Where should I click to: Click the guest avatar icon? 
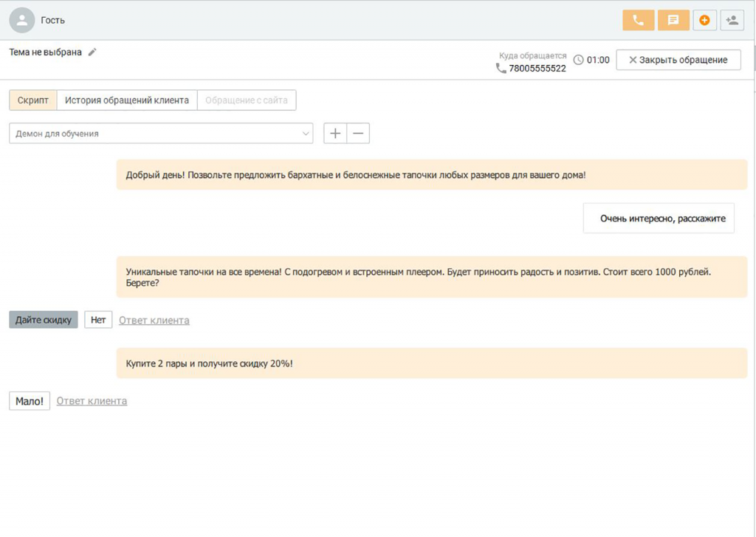pos(23,20)
